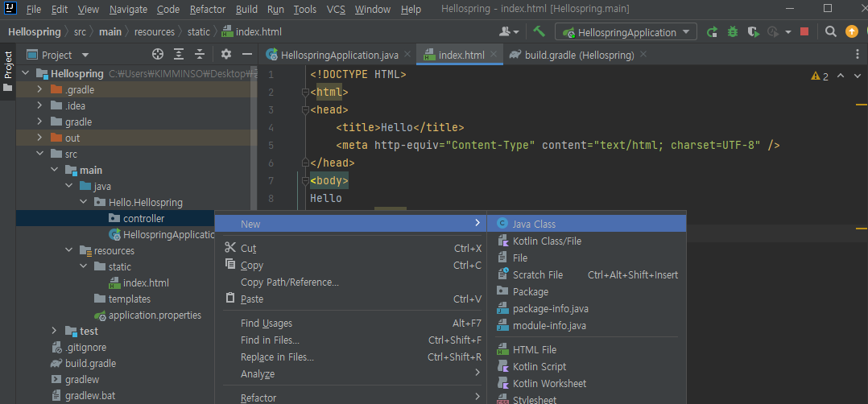Collapse the main folder node

(x=54, y=170)
